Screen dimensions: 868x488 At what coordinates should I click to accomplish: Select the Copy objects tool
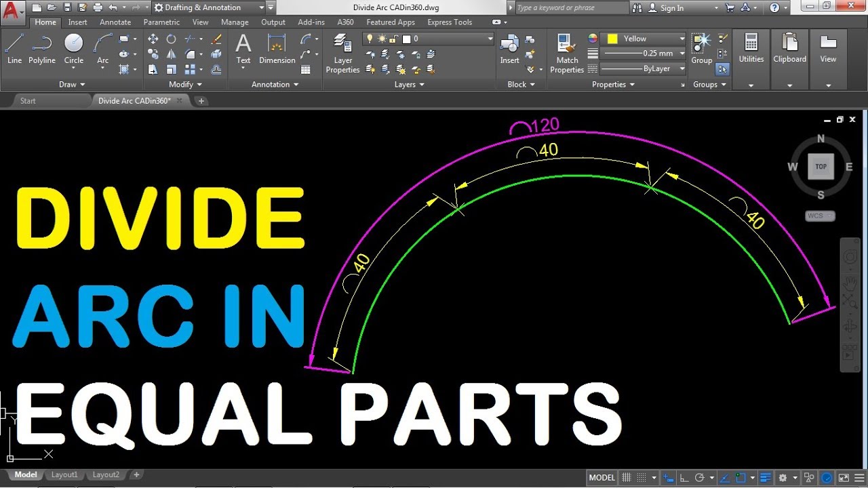point(153,54)
